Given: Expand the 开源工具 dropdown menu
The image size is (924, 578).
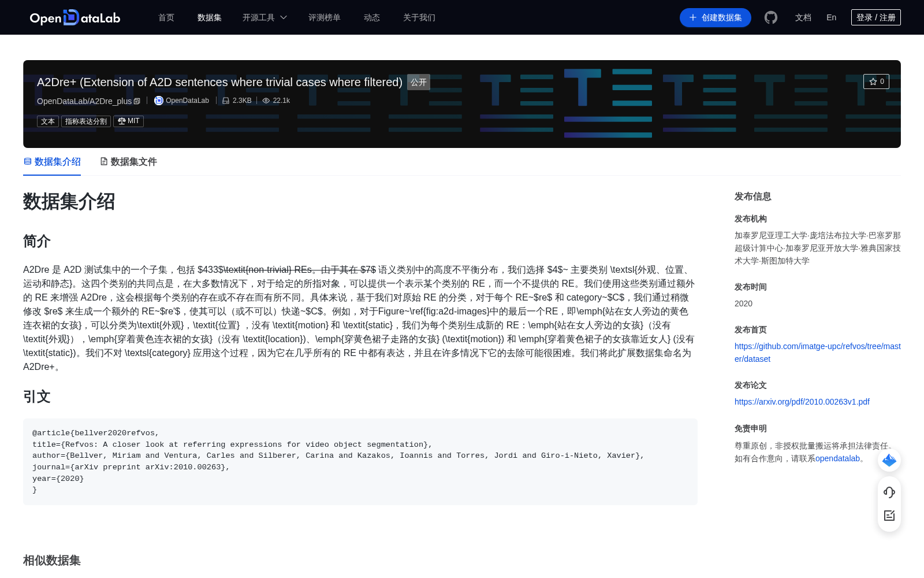Looking at the screenshot, I should tap(264, 17).
